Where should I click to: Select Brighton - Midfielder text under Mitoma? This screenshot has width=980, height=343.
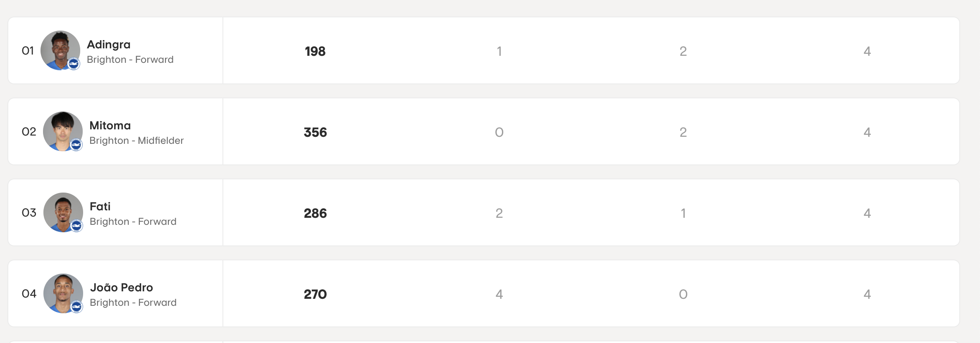[x=136, y=141]
